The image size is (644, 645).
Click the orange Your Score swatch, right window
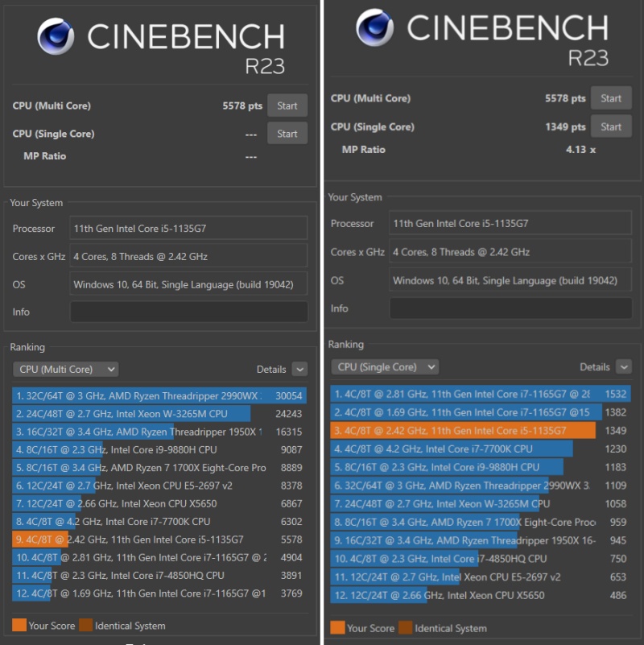[x=337, y=628]
